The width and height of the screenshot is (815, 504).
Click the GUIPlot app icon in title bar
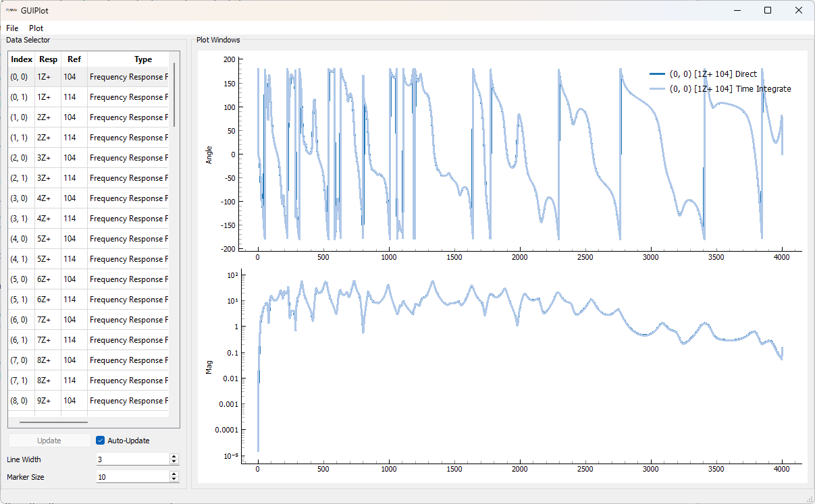(x=11, y=11)
